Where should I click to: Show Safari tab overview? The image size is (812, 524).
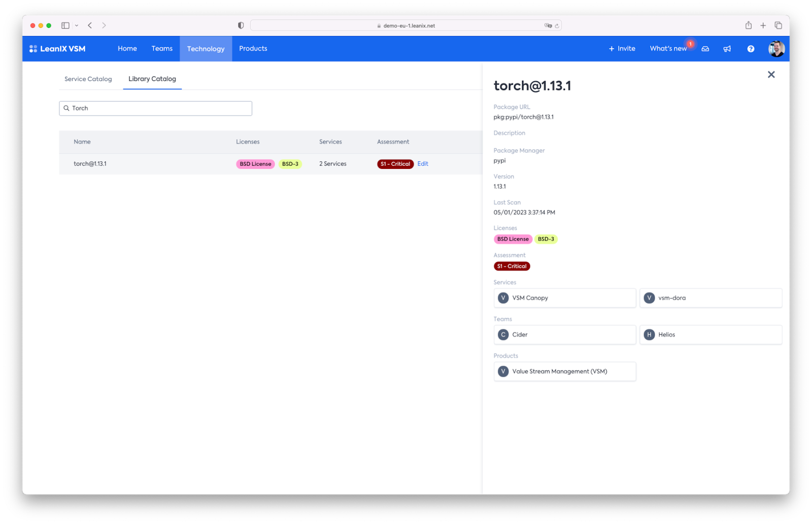pos(778,25)
